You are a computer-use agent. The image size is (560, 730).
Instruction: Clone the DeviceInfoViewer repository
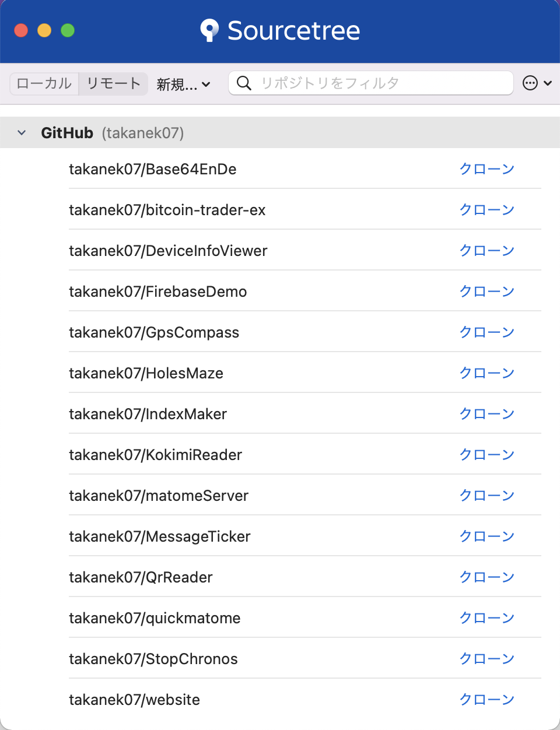(x=487, y=251)
